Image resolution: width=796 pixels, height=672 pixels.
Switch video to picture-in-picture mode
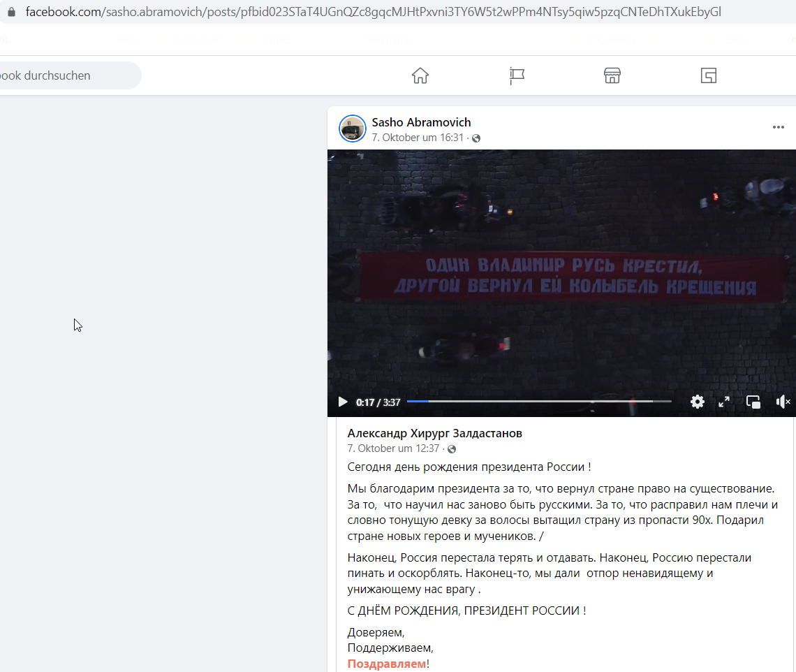coord(753,402)
